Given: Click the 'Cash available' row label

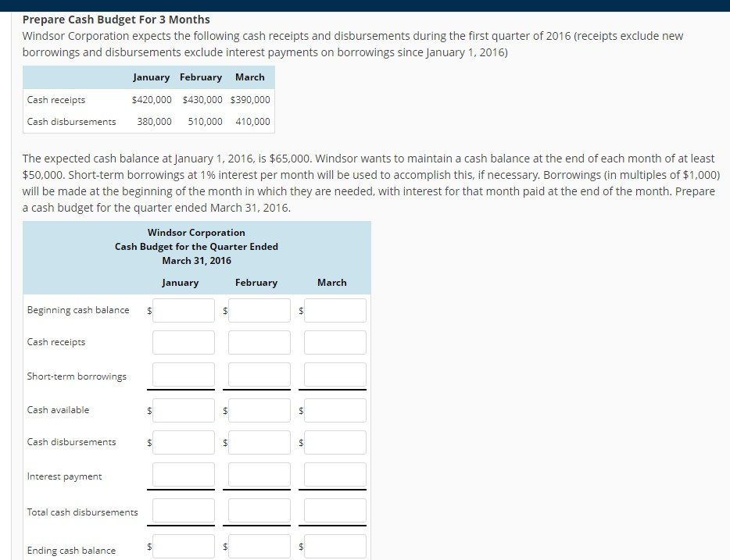Looking at the screenshot, I should [x=58, y=410].
